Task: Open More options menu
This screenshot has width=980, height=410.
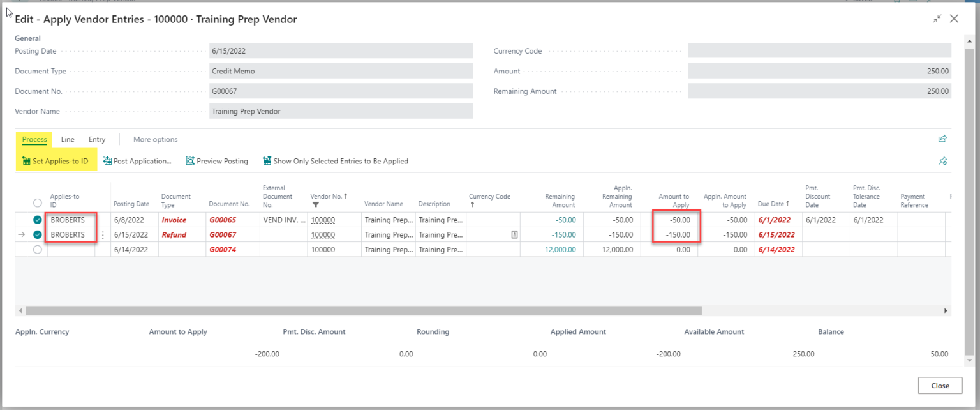Action: tap(155, 139)
